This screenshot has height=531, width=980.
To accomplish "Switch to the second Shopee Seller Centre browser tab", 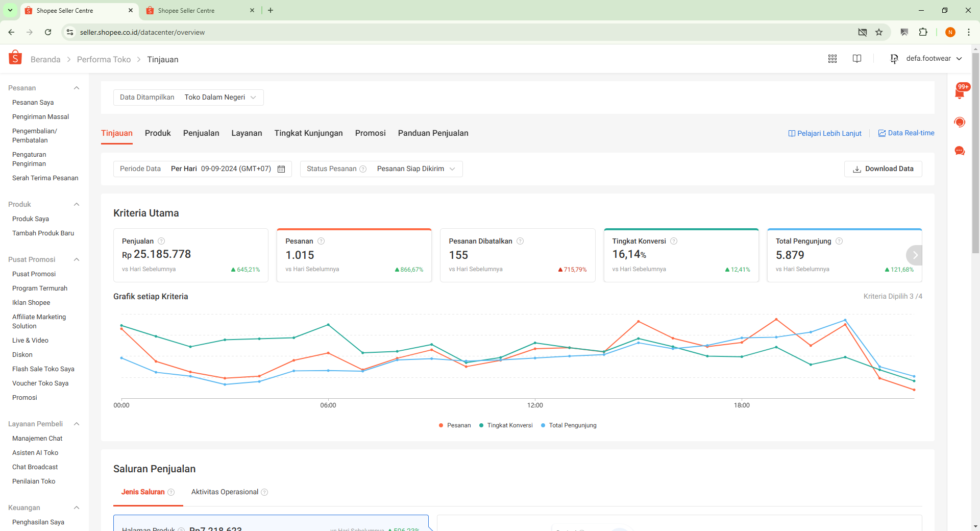I will pos(200,10).
